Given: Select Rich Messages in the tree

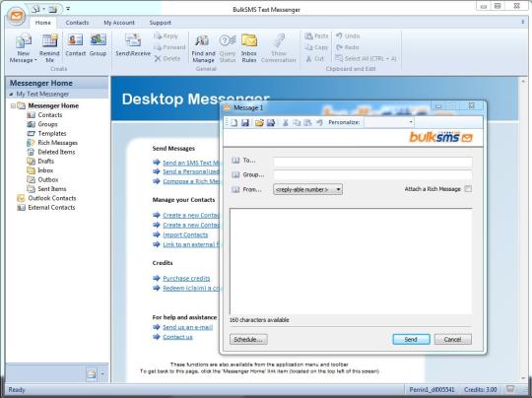Looking at the screenshot, I should (x=58, y=143).
